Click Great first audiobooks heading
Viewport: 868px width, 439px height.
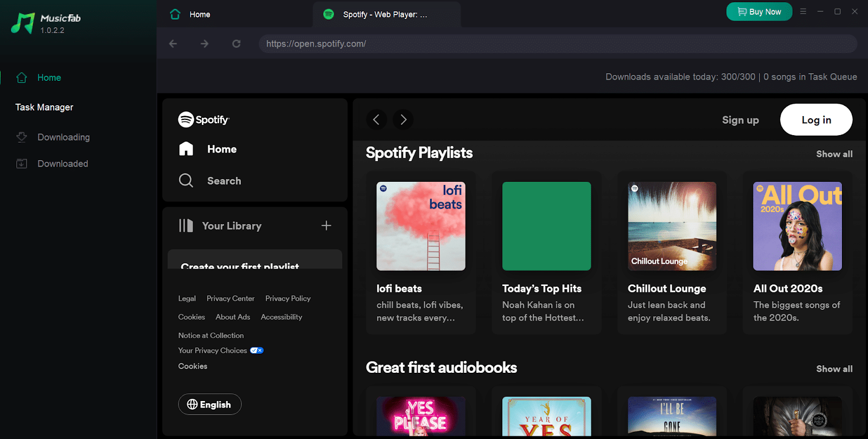pos(442,367)
